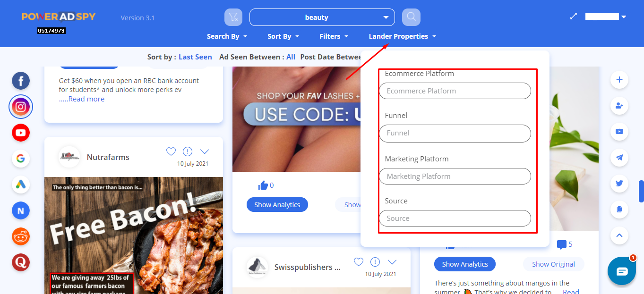This screenshot has width=644, height=294.
Task: Expand the Search By dropdown
Action: (x=227, y=36)
